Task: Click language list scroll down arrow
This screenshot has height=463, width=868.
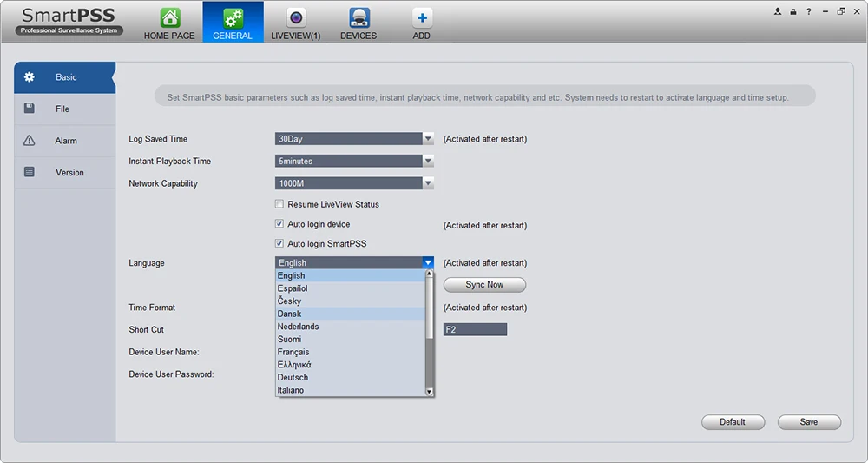Action: 429,392
